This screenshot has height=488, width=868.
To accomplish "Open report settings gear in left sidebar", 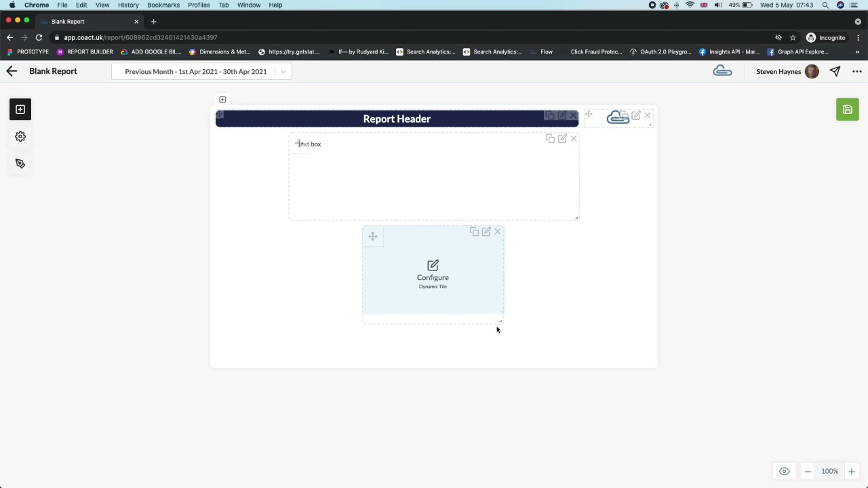I will 20,136.
